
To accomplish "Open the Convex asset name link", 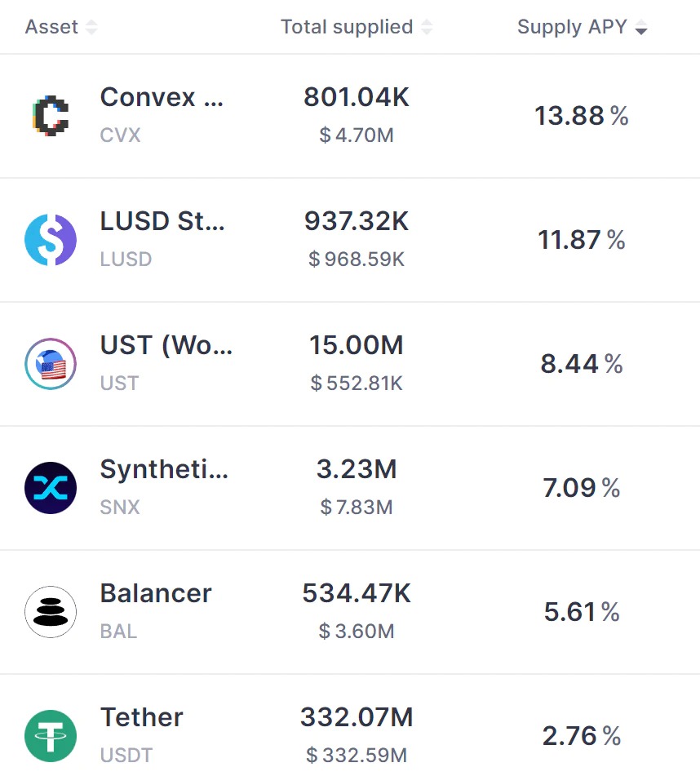I will point(161,98).
